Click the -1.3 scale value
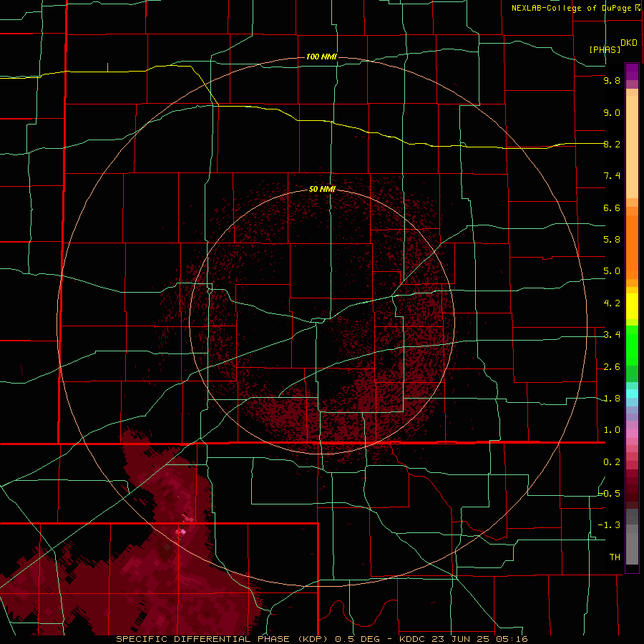644x644 pixels. coord(610,525)
